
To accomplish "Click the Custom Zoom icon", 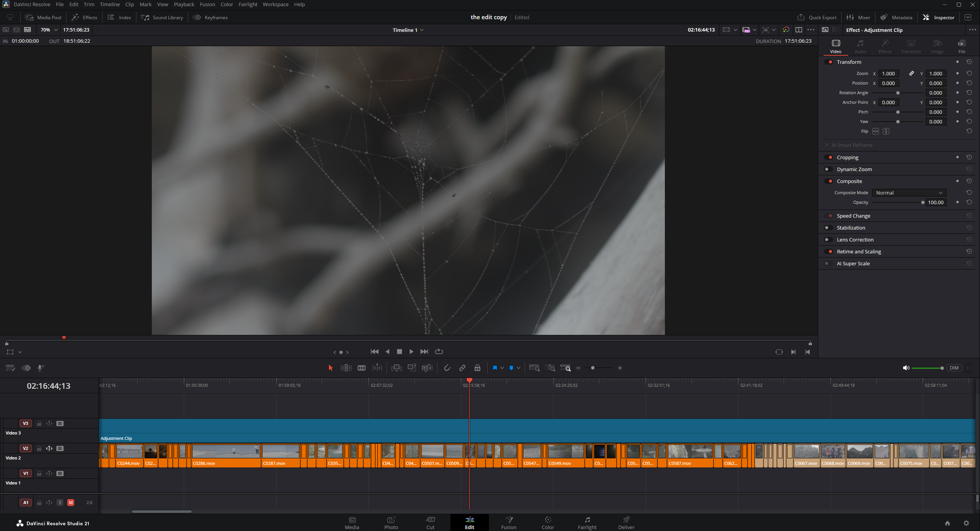I will (565, 368).
